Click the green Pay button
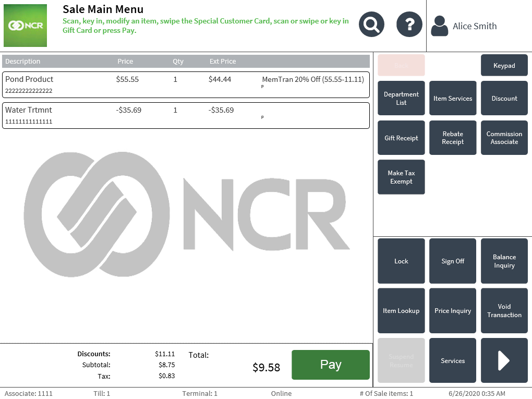 point(331,365)
